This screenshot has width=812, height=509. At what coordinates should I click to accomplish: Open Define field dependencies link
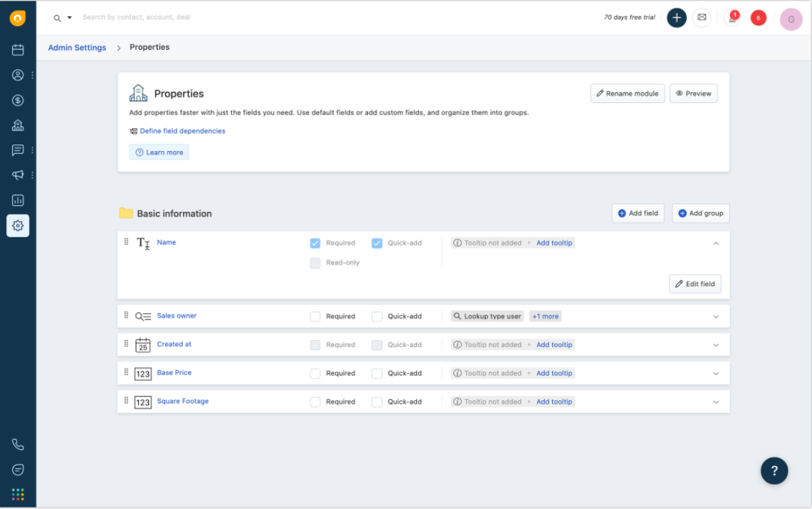[182, 131]
